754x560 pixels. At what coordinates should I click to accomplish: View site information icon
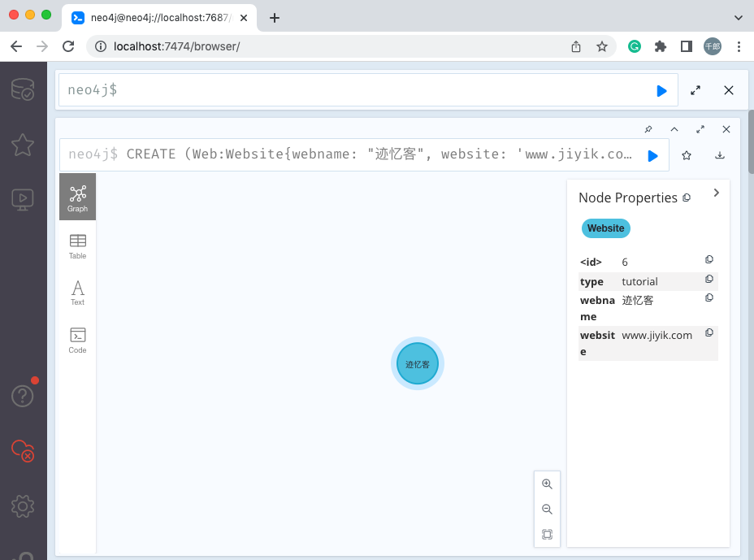pyautogui.click(x=100, y=46)
